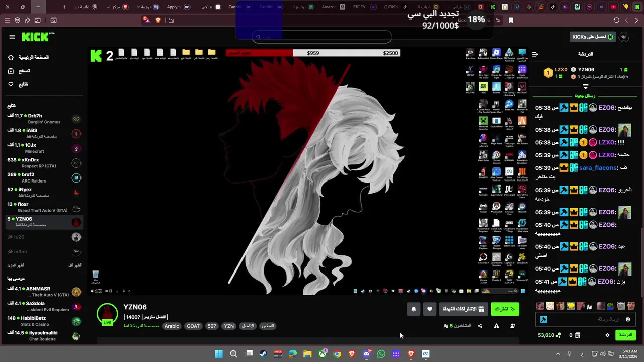Open تصفح browse in sidebar
Viewport: 644px width, 362px height.
tap(19, 71)
